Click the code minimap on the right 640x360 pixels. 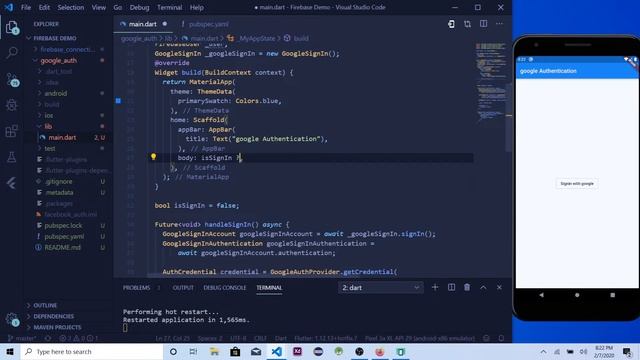coord(490,82)
